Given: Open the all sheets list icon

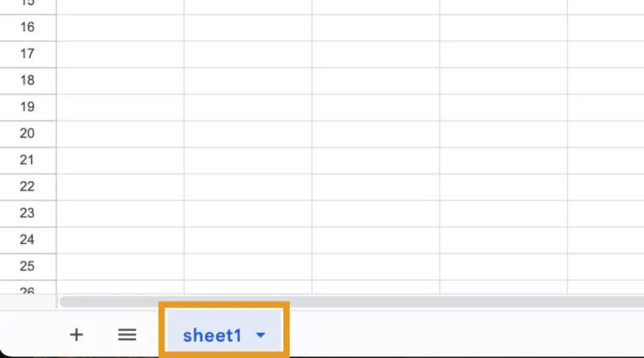Looking at the screenshot, I should point(127,335).
